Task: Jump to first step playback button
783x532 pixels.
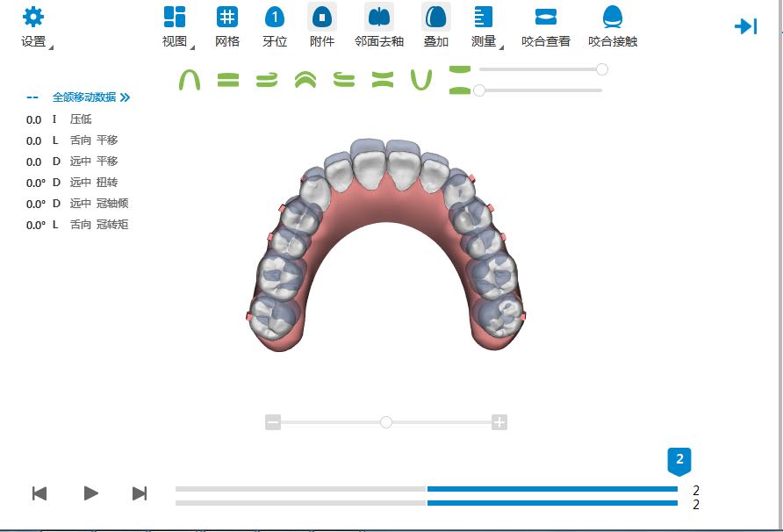Action: 40,493
